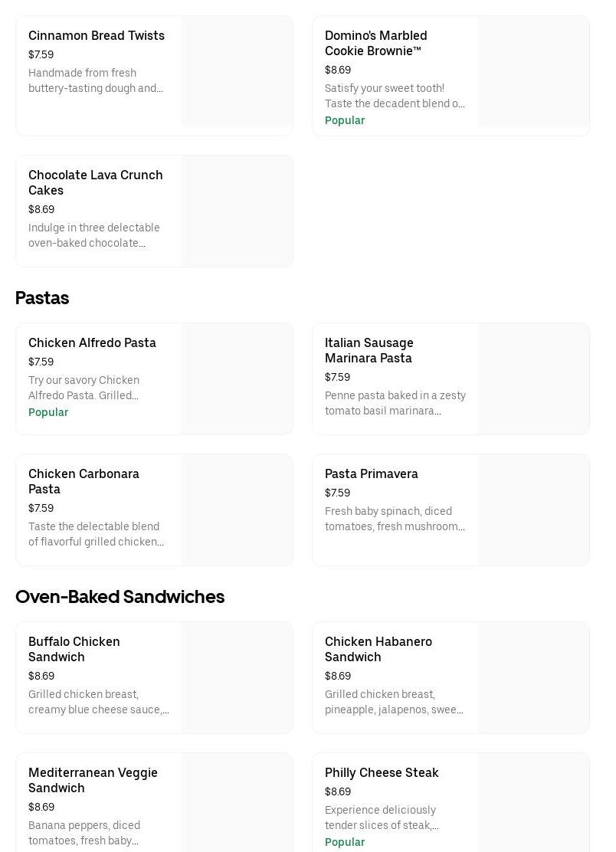Image resolution: width=616 pixels, height=852 pixels.
Task: Open the Chicken Habanero Sandwich title
Action: [x=378, y=649]
